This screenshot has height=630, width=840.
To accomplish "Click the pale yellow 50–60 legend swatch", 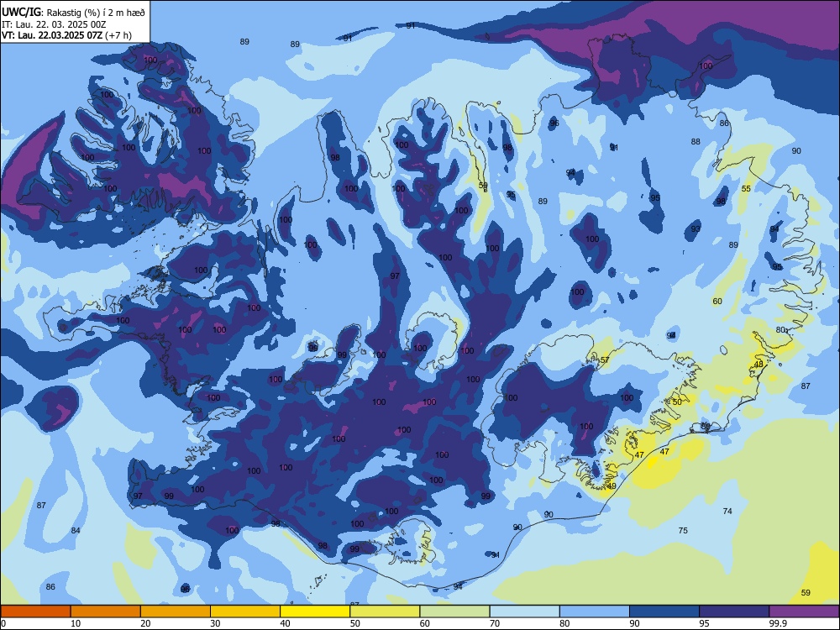I will (385, 612).
